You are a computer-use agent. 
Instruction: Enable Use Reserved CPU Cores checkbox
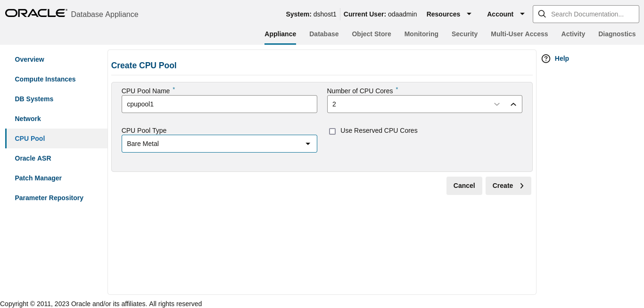(x=332, y=131)
